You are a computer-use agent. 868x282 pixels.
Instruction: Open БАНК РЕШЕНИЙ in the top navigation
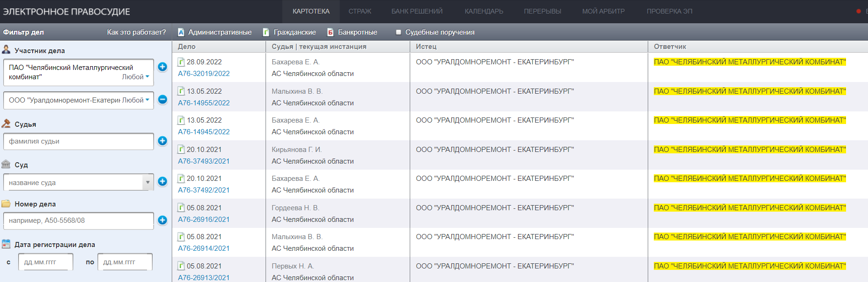[417, 11]
